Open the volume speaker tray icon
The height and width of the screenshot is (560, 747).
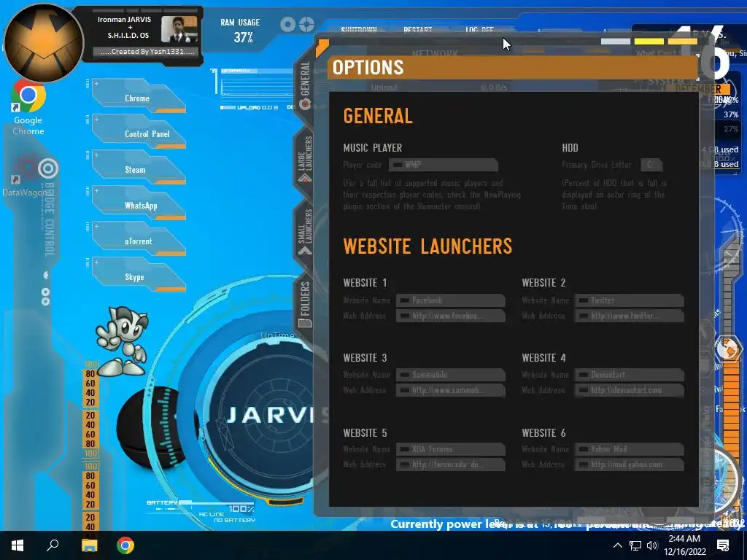point(652,545)
